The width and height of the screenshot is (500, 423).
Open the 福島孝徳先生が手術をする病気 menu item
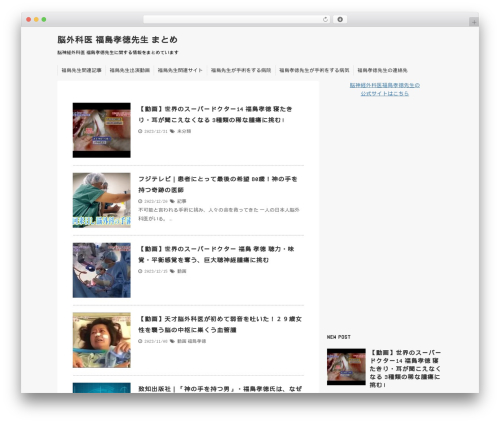314,70
